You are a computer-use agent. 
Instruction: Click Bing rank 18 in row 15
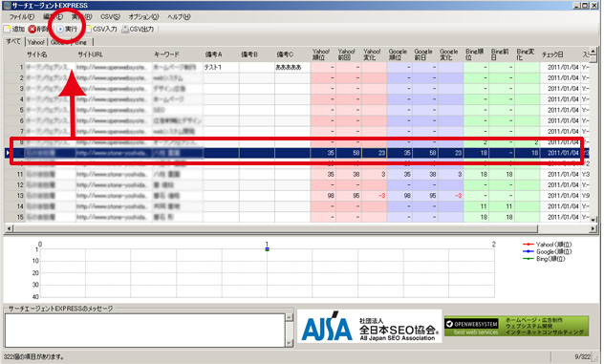(x=476, y=217)
